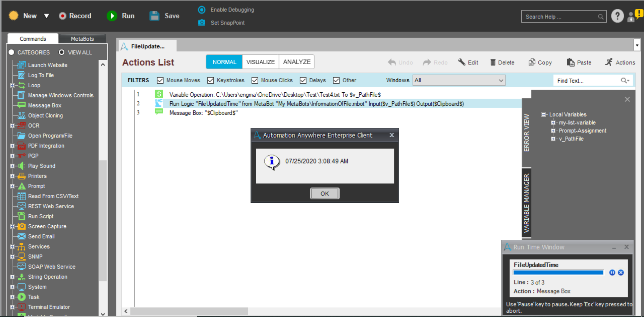Expand the PDF Integration command node
This screenshot has width=644, height=317.
[x=12, y=146]
